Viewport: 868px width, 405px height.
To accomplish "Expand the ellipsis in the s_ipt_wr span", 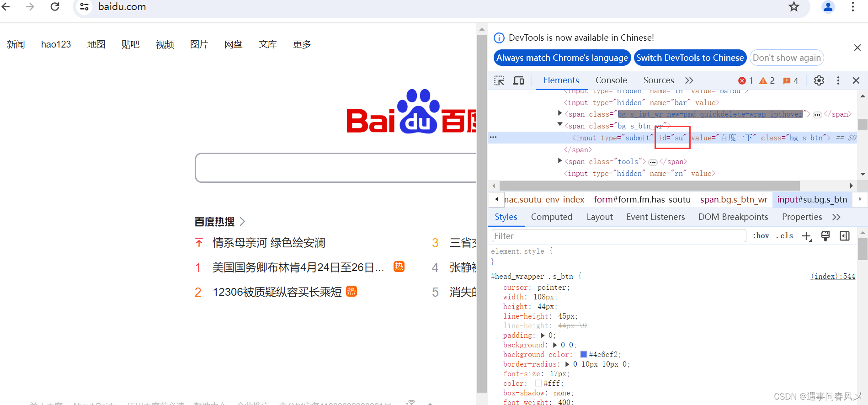I will click(x=817, y=115).
